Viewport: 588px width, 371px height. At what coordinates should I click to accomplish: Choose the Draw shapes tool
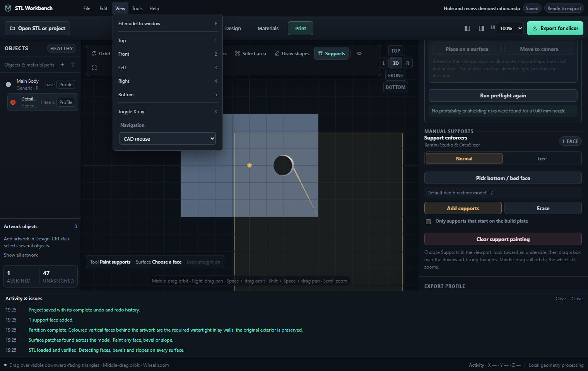coord(292,54)
